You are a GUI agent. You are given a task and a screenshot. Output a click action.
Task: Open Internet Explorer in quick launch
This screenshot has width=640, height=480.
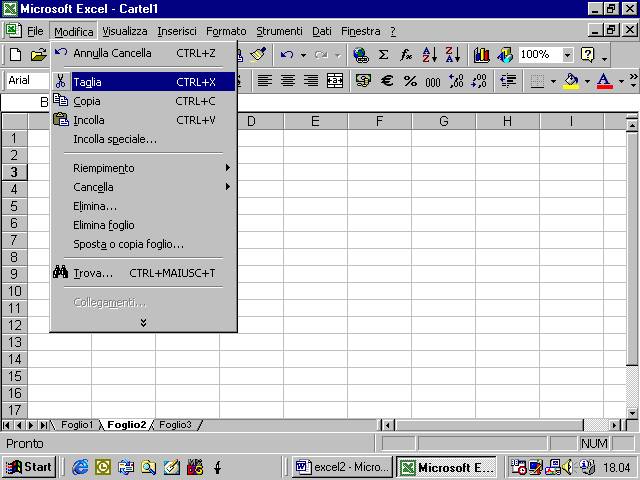point(80,467)
